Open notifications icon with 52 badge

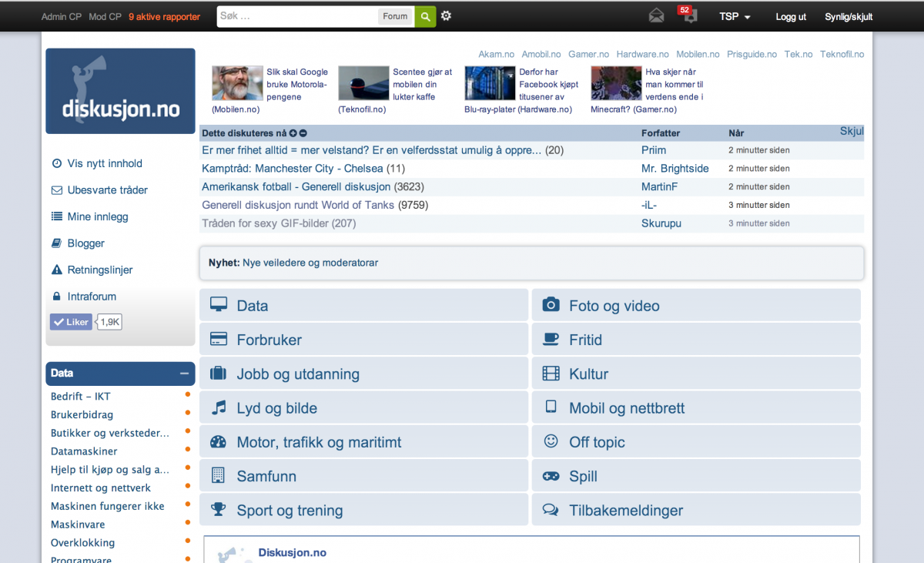688,15
